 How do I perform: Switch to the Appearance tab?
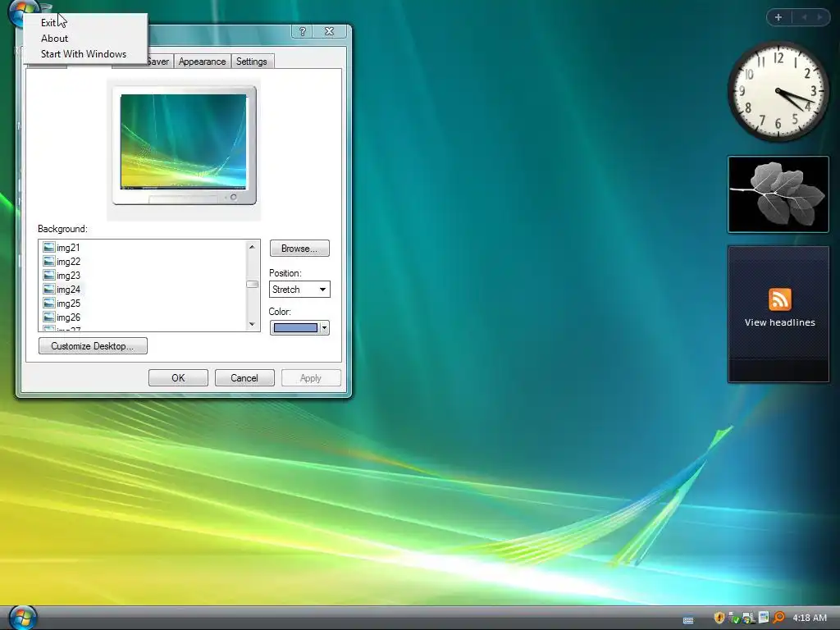pos(202,61)
